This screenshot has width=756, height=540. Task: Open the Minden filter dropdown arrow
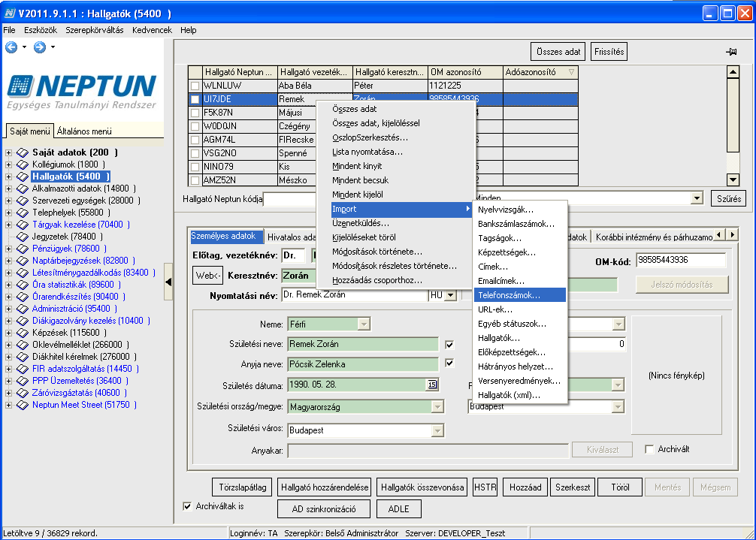tap(697, 198)
